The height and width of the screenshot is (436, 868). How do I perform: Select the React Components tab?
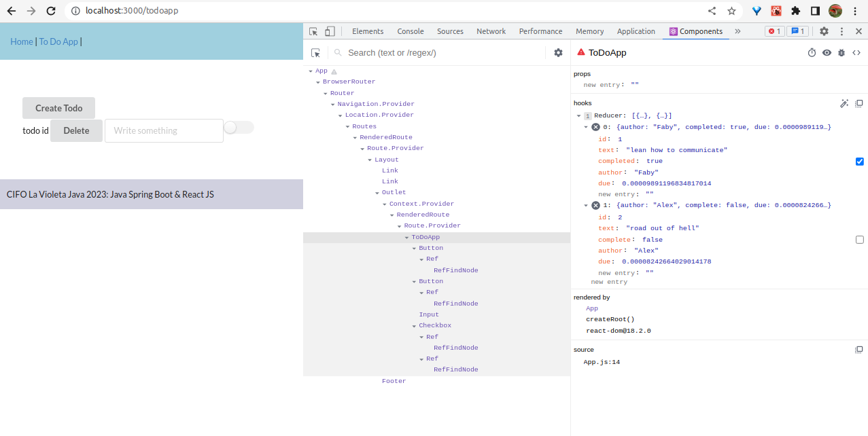click(696, 31)
